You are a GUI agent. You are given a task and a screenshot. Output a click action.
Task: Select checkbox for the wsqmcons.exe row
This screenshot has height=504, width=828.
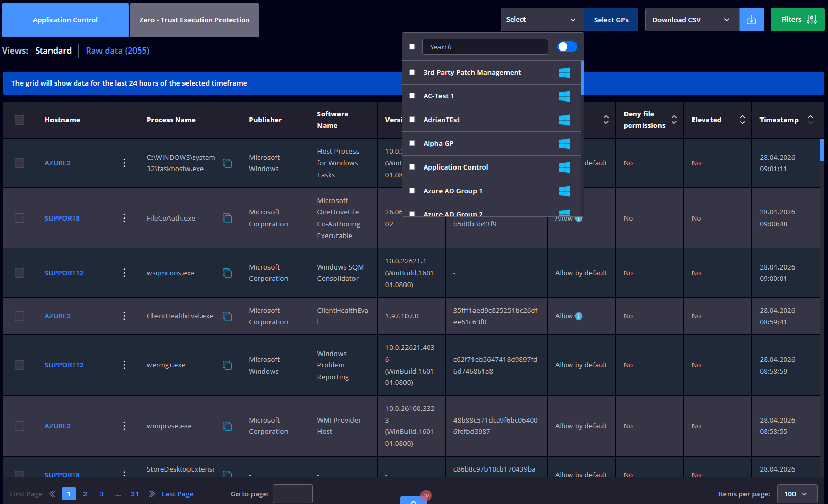20,273
